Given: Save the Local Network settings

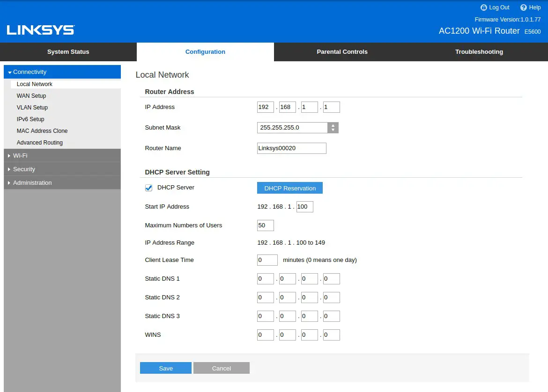Looking at the screenshot, I should (165, 368).
